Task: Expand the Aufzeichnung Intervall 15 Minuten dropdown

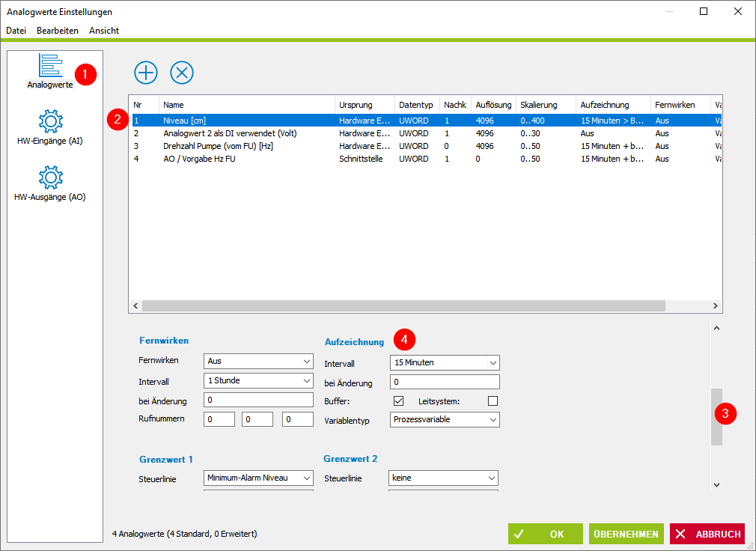Action: (445, 362)
